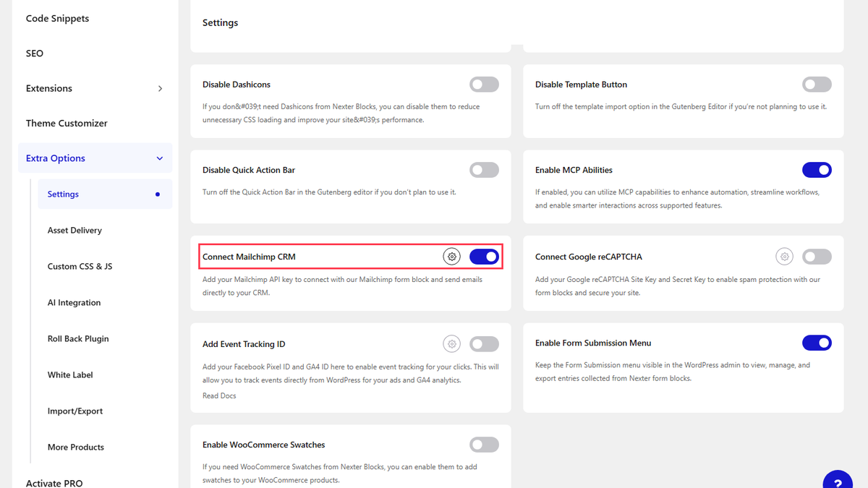Click the Read Docs link

click(x=219, y=395)
